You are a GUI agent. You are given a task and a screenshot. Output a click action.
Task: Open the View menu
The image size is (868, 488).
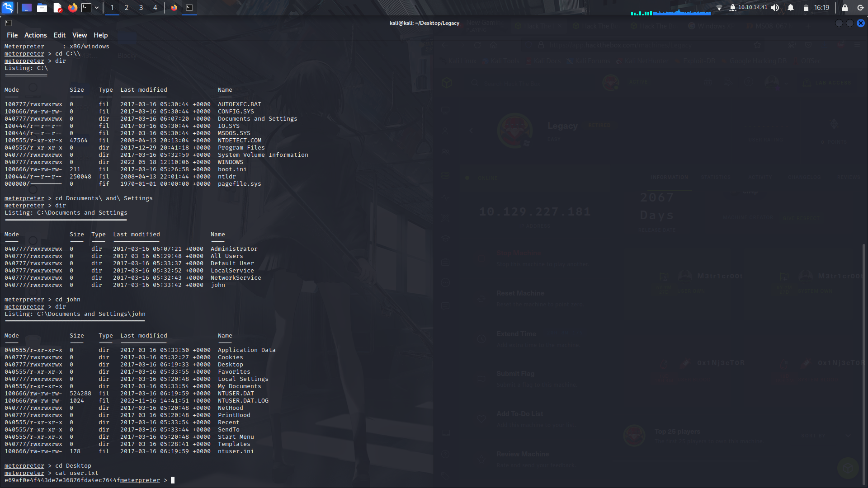coord(79,35)
